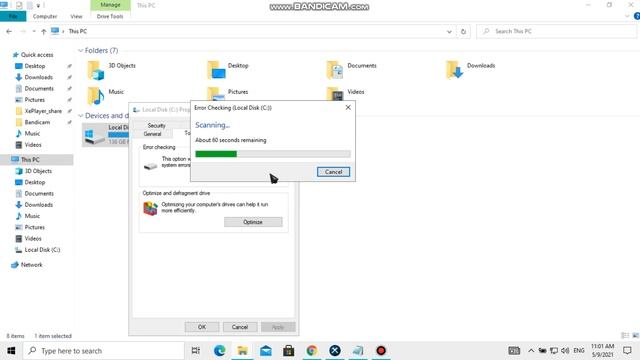Click the taskbar search box

click(104, 351)
